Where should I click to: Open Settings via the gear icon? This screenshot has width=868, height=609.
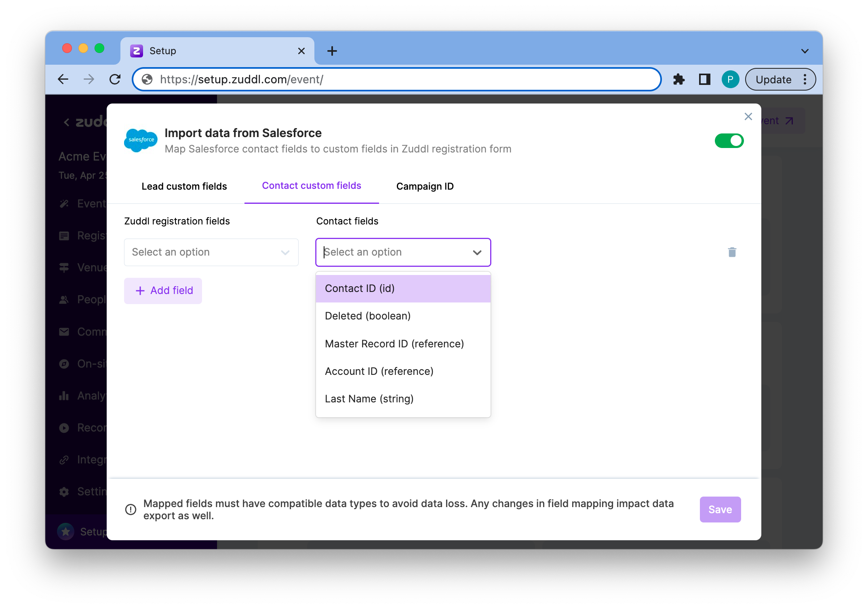tap(65, 491)
